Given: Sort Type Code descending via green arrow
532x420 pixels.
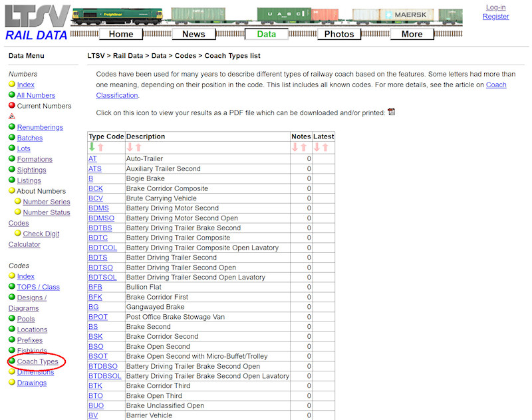Looking at the screenshot, I should coord(92,145).
